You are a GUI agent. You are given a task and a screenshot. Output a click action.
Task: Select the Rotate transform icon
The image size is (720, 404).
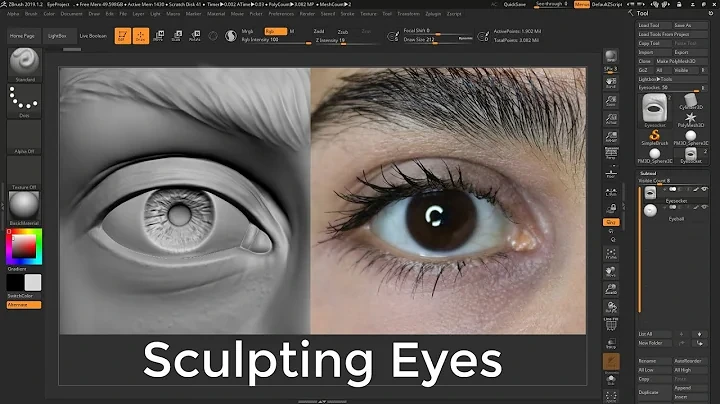point(195,36)
